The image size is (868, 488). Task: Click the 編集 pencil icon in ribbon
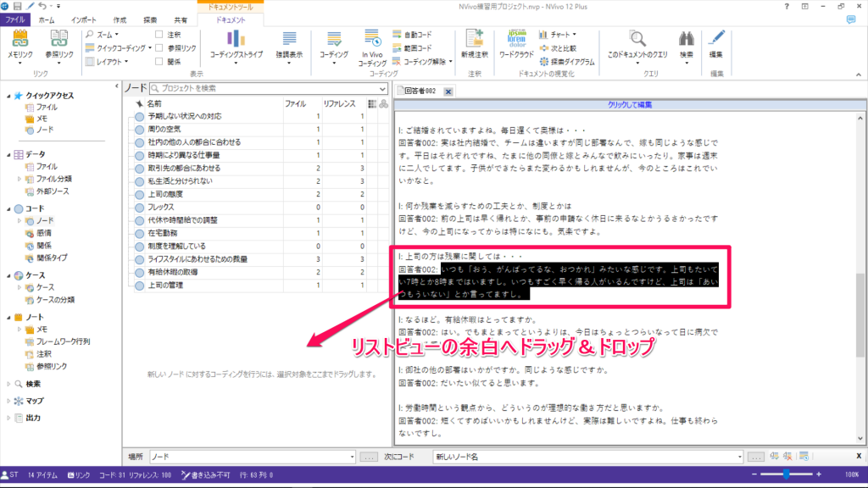pos(716,43)
